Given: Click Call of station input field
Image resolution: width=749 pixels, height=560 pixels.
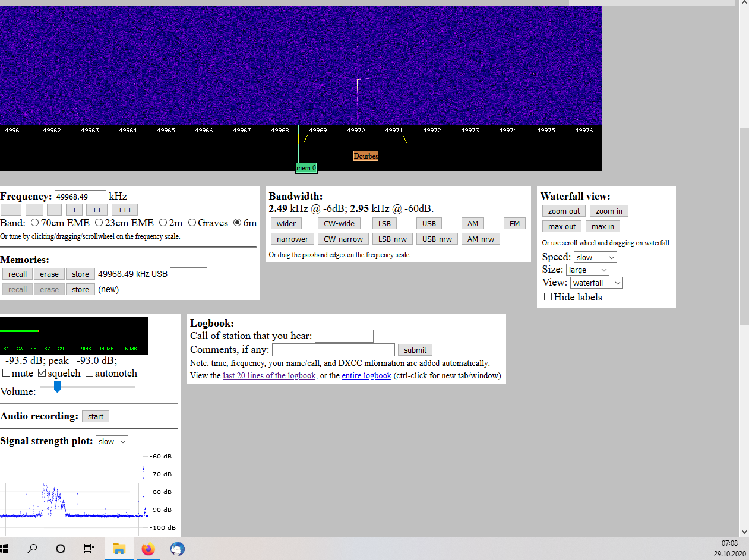Looking at the screenshot, I should pyautogui.click(x=344, y=336).
